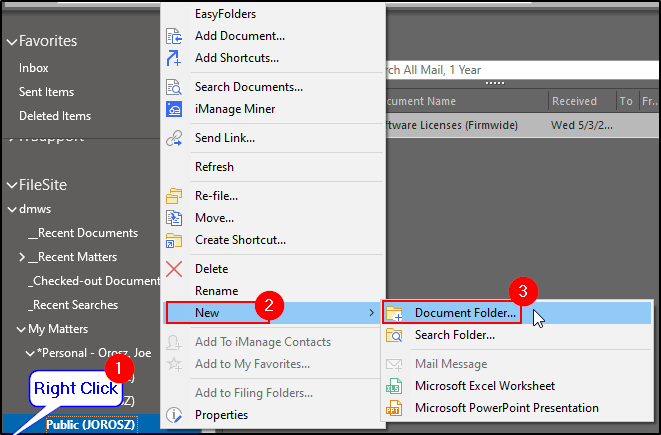Click the Wed 5/3 received date cell

(581, 125)
